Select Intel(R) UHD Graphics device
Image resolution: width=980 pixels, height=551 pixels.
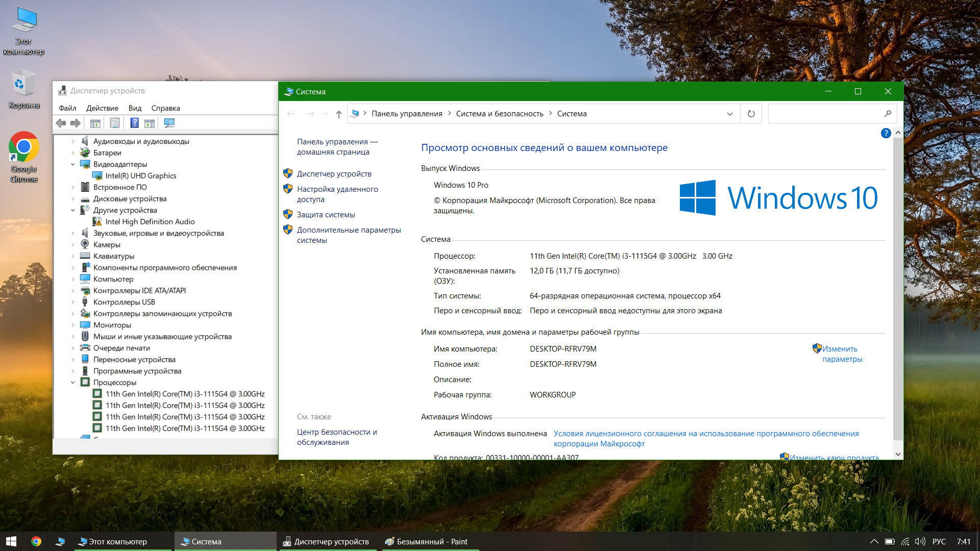tap(140, 176)
